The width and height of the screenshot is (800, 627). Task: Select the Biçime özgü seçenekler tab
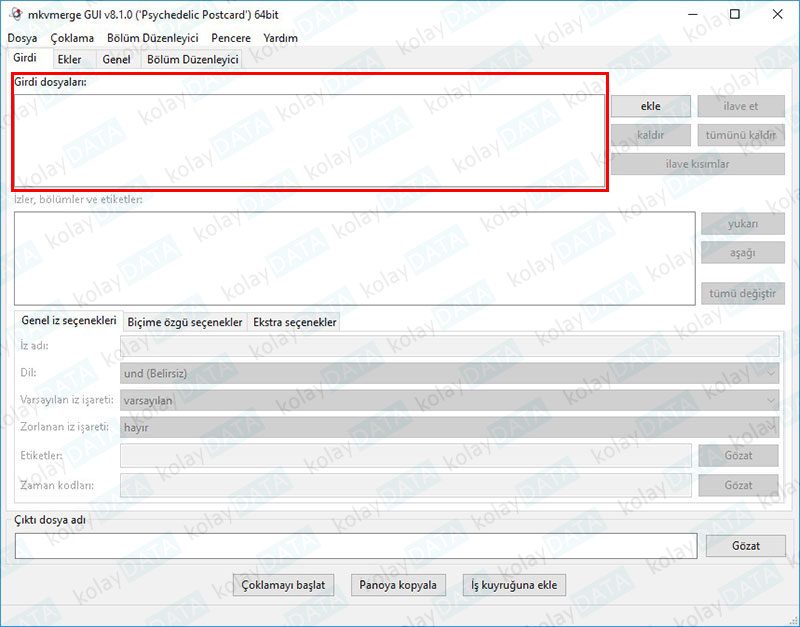point(185,322)
